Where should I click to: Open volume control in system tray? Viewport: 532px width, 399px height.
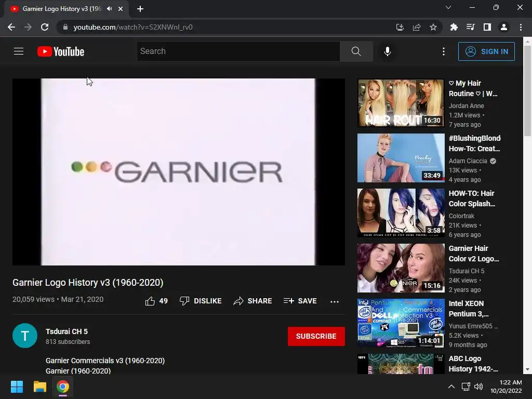(478, 387)
